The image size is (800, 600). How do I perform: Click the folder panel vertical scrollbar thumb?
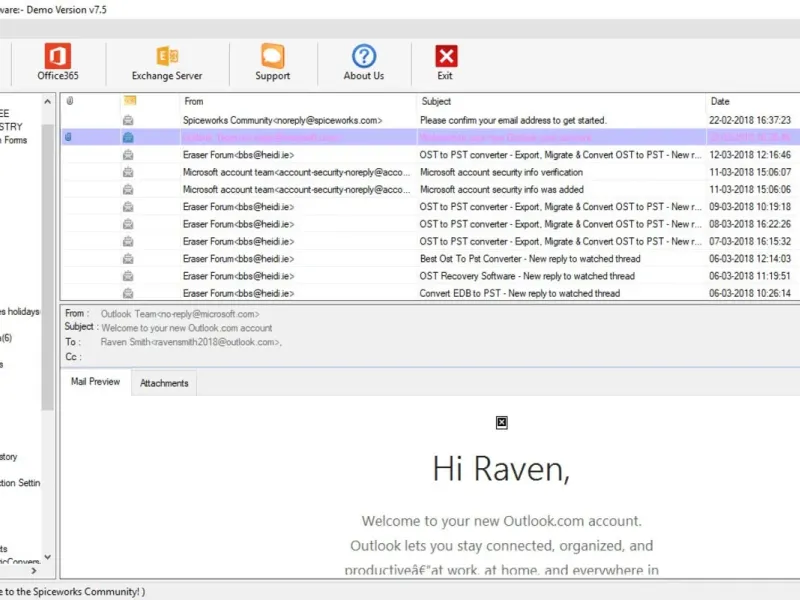(x=47, y=267)
